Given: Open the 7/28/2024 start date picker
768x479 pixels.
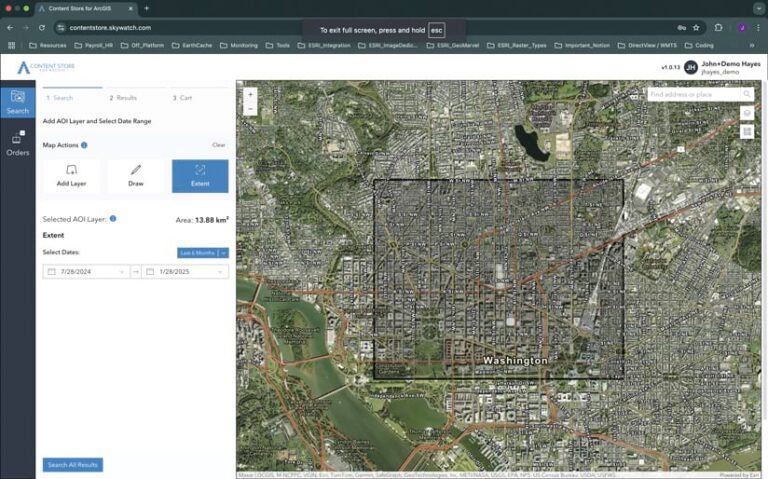Looking at the screenshot, I should 86,271.
